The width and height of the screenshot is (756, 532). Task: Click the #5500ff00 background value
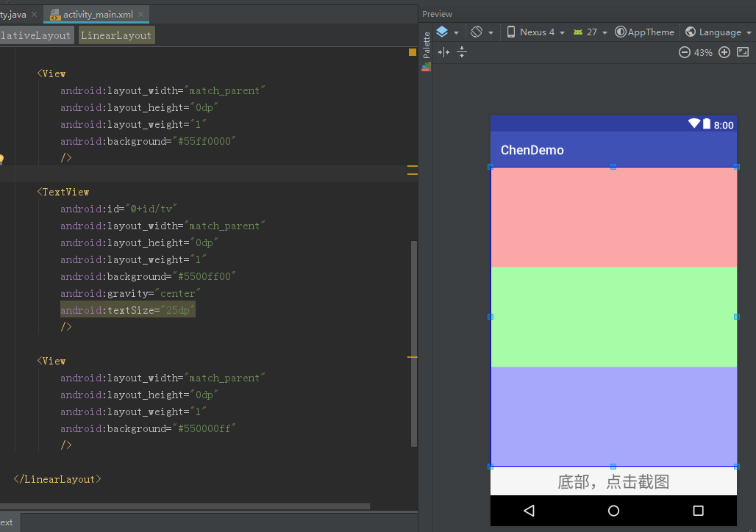click(204, 276)
